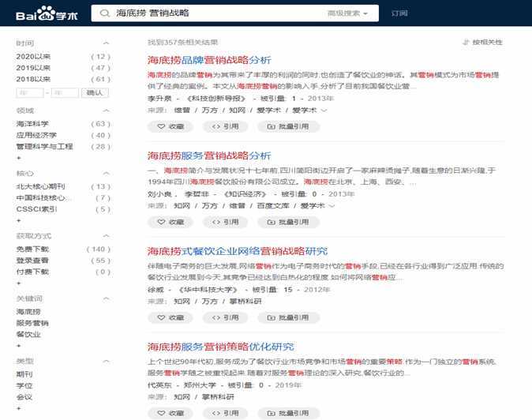Open 百度文库 source of second result

click(273, 205)
